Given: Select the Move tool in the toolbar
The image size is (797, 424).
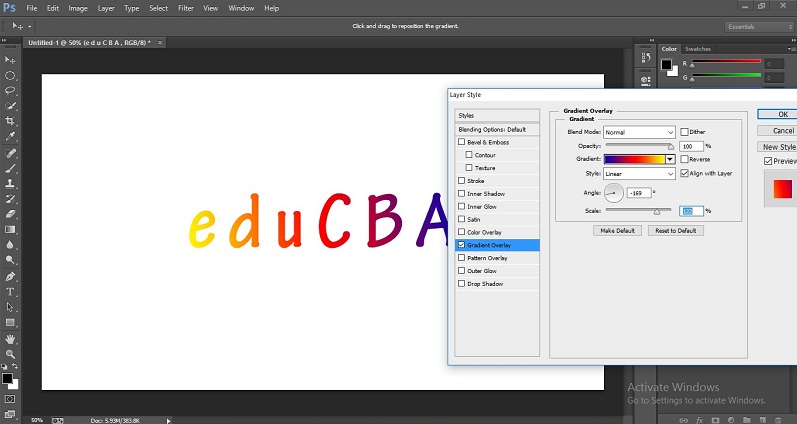Looking at the screenshot, I should tap(10, 60).
